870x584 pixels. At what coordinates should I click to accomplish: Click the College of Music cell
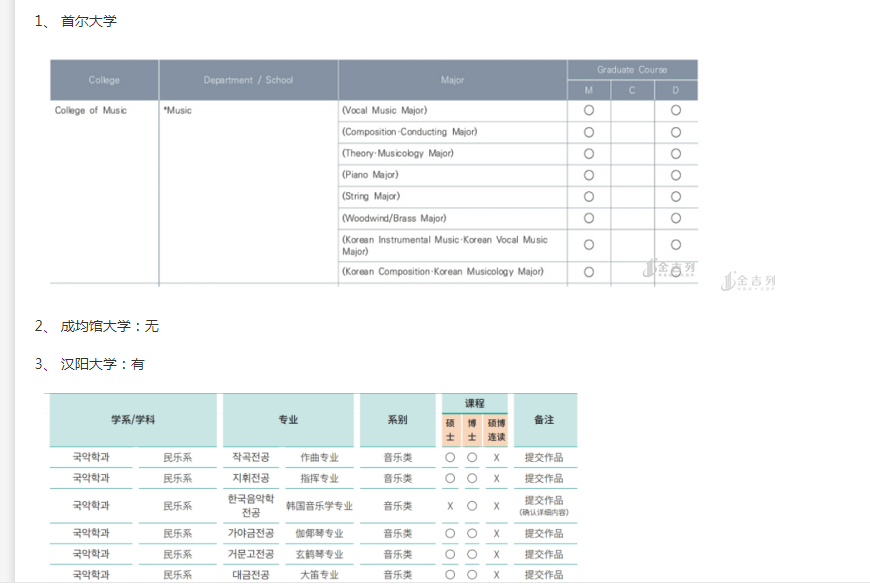click(x=91, y=110)
